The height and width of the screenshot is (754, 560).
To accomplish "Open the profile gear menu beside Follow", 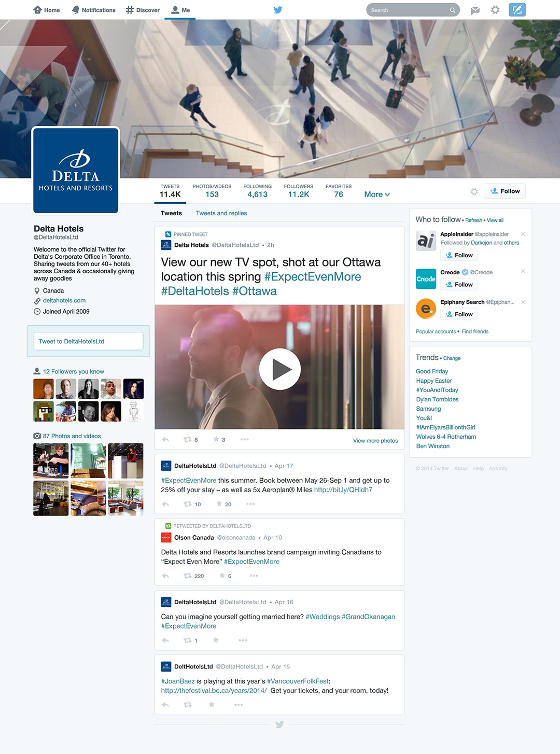I will click(x=474, y=191).
